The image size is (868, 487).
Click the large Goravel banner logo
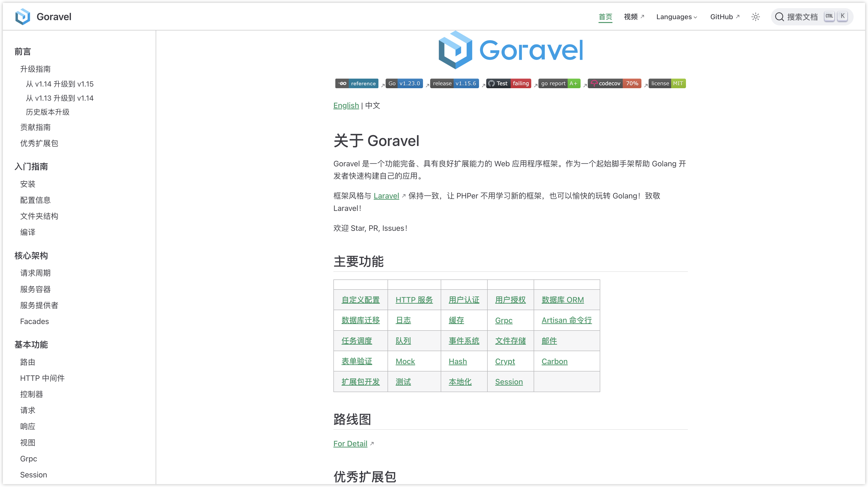[x=510, y=50]
